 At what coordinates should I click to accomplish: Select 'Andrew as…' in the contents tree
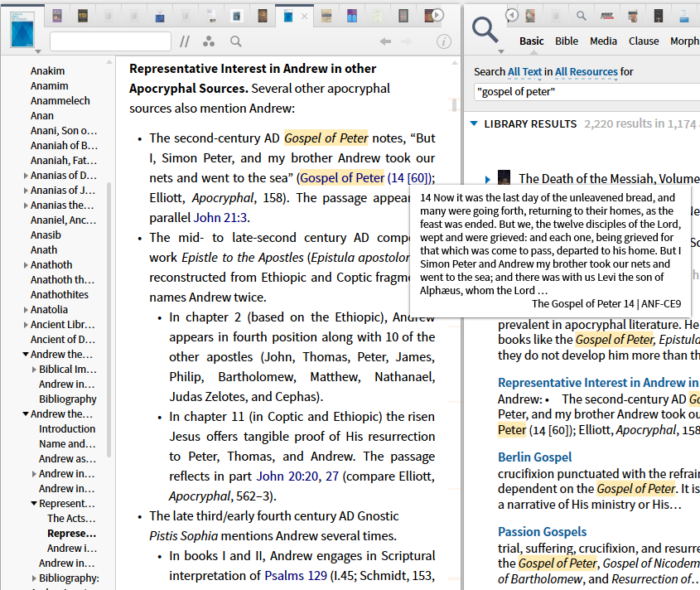(67, 459)
